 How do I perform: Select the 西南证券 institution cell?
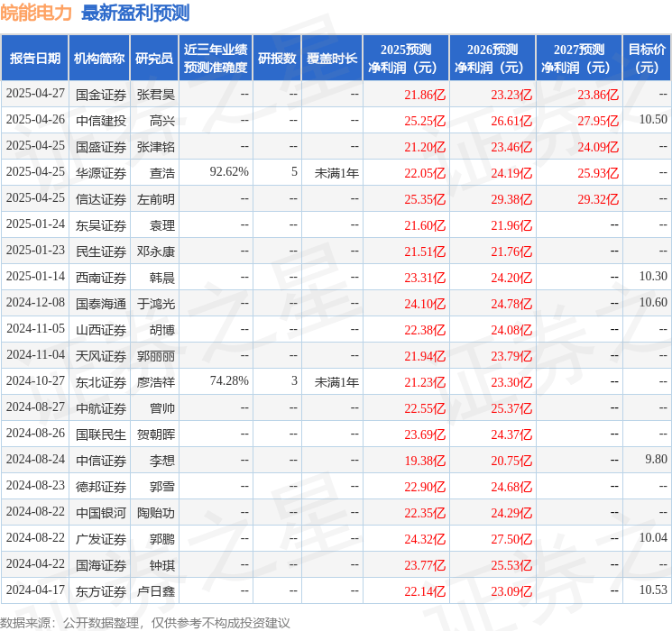click(101, 278)
